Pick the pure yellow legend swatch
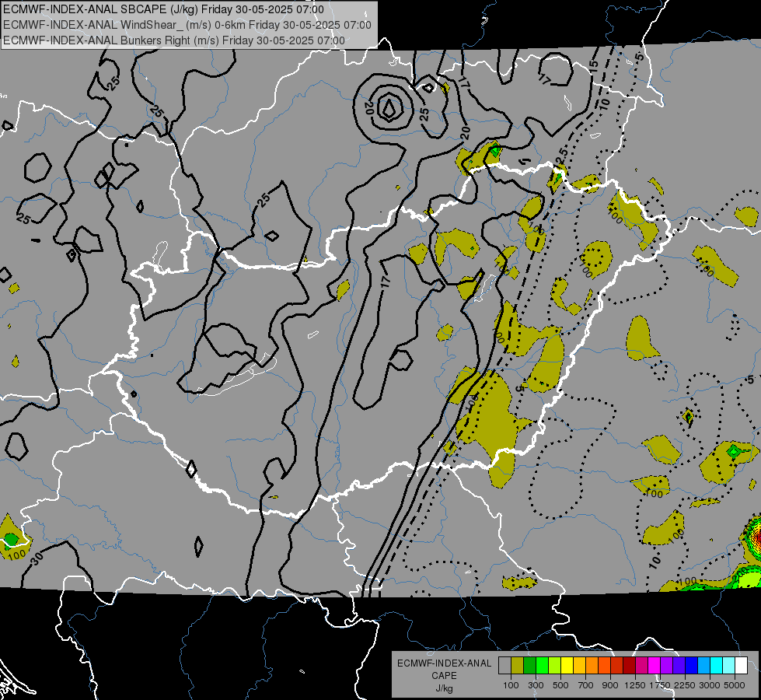This screenshot has width=761, height=700. pos(567,666)
